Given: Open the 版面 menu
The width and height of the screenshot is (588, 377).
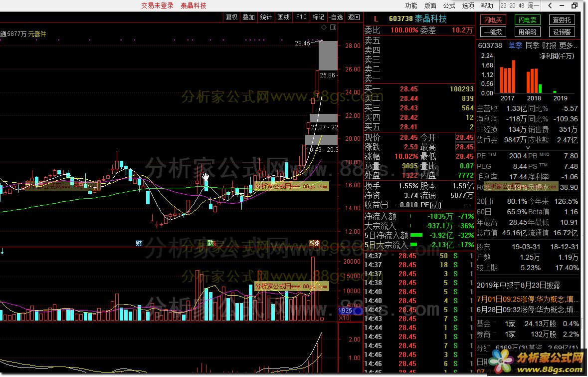Looking at the screenshot, I should 430,5.
